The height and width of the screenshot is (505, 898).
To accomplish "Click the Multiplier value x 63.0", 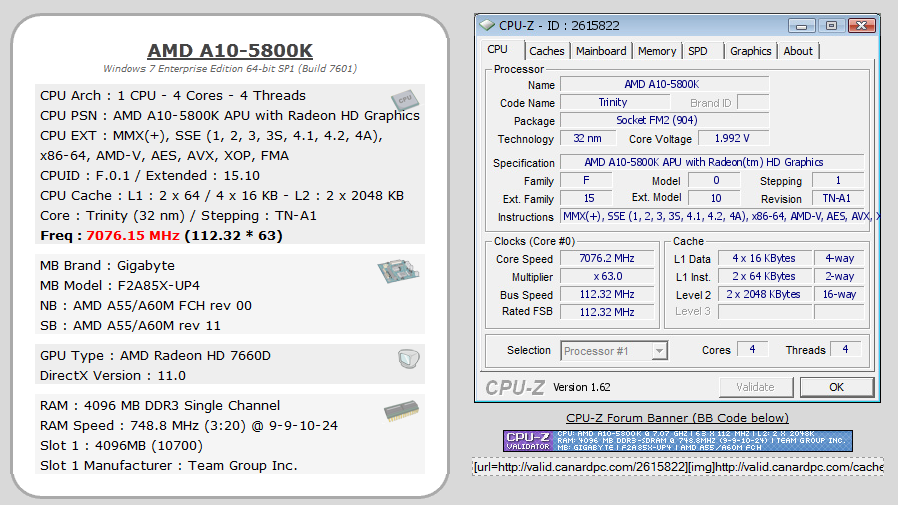I will point(606,277).
